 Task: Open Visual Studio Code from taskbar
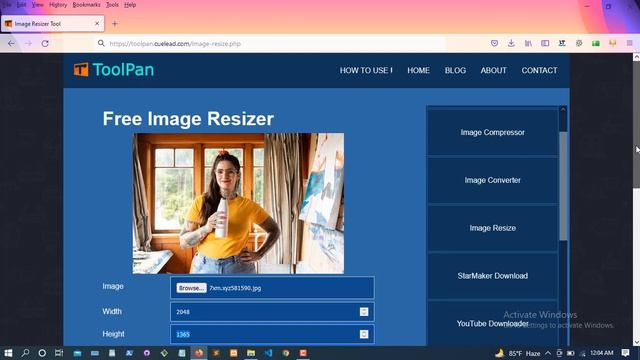(x=268, y=353)
